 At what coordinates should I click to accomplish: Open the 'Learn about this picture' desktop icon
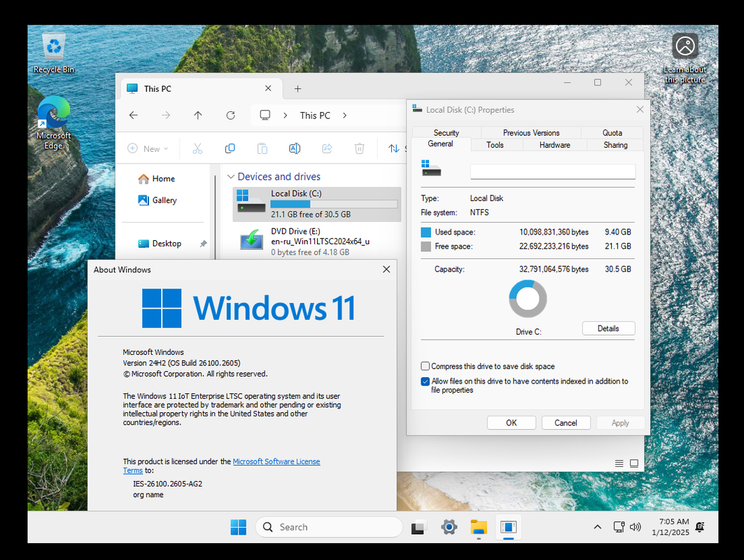(x=685, y=58)
